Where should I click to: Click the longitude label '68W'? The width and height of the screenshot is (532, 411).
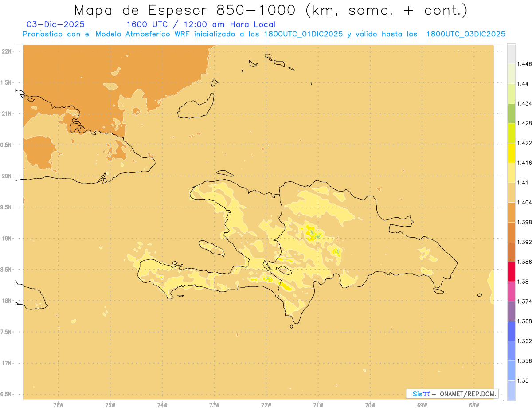click(474, 405)
